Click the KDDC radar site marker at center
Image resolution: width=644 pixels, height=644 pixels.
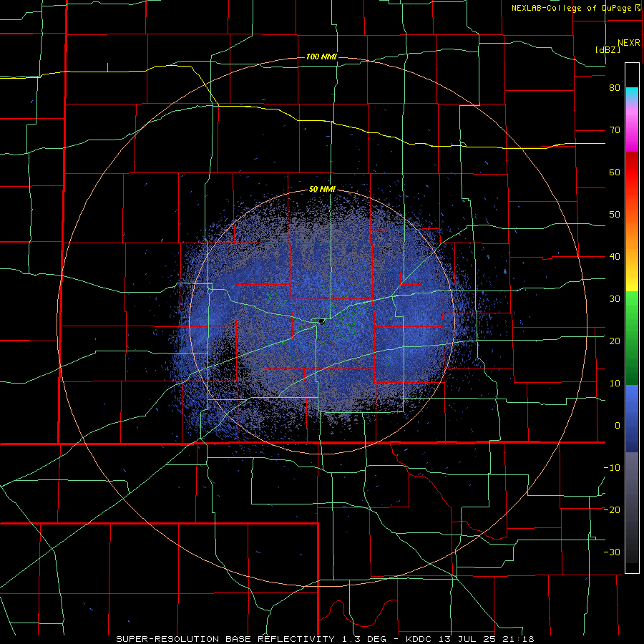tap(321, 321)
